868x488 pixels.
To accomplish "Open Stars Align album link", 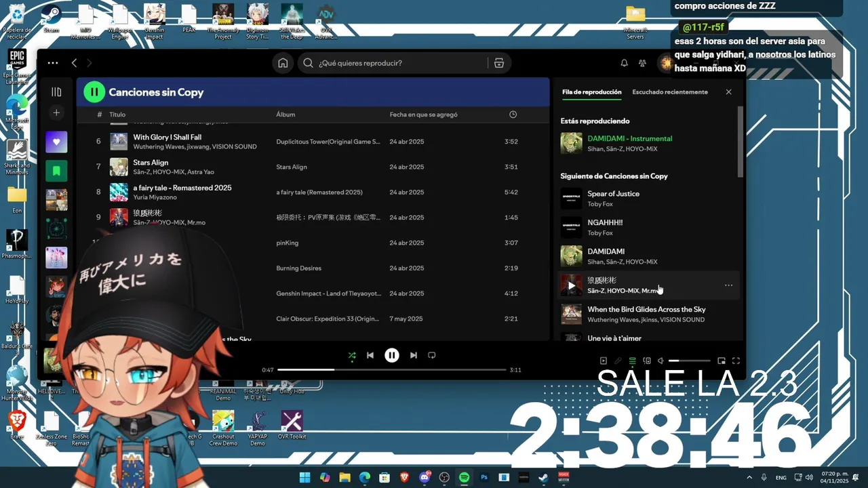I will pyautogui.click(x=292, y=167).
